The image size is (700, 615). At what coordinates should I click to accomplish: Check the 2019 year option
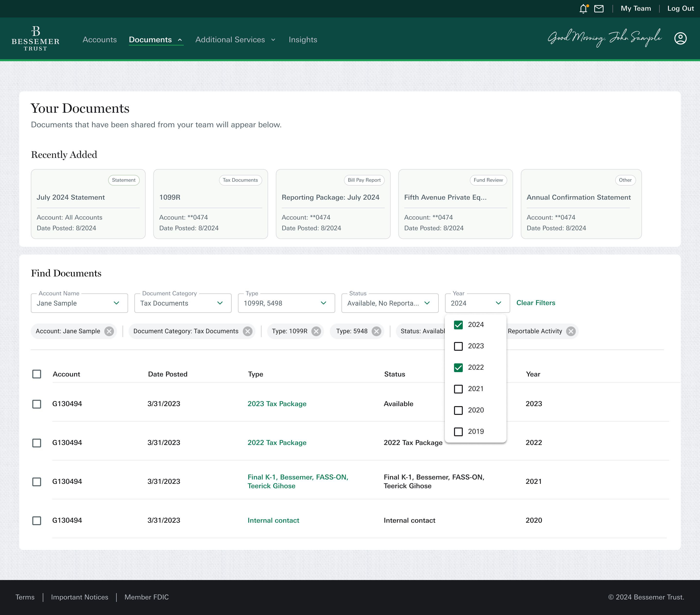point(458,432)
